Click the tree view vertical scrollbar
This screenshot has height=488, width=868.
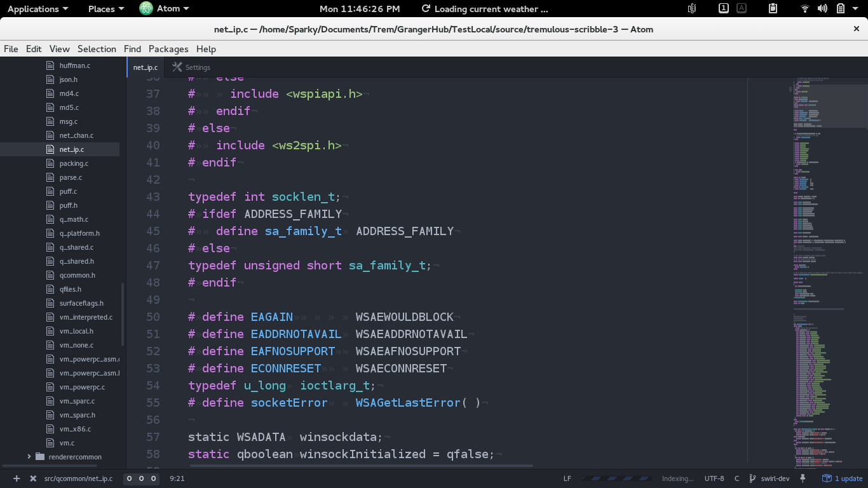[x=122, y=315]
